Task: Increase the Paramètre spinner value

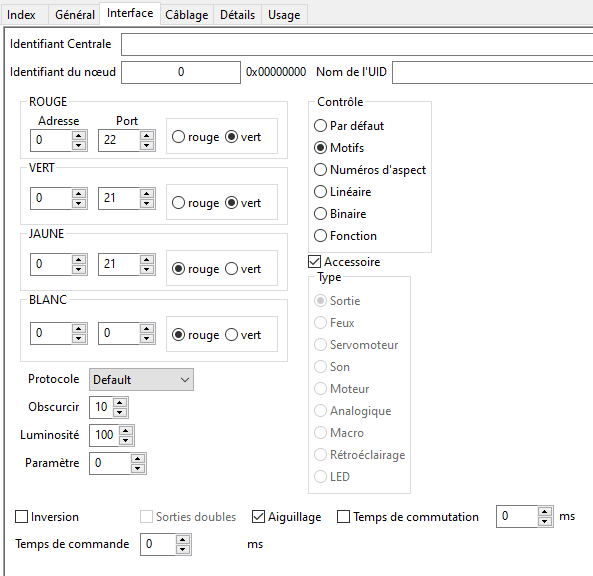Action: 138,458
